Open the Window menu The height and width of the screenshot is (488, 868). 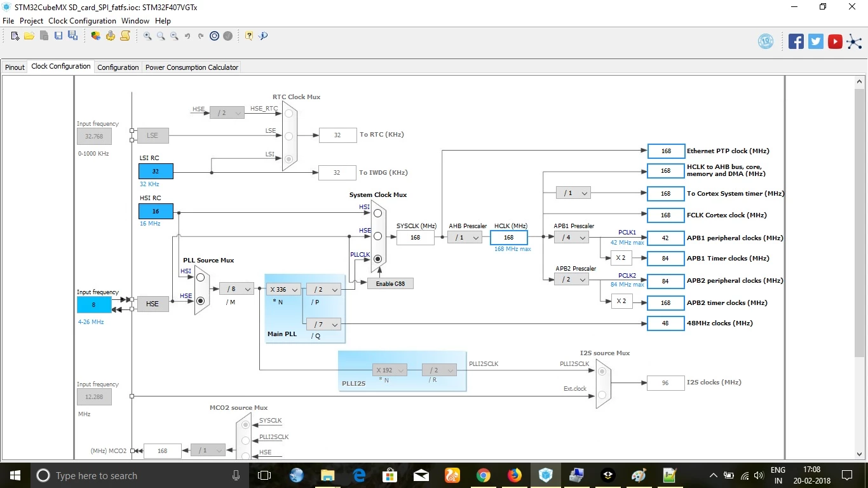coord(135,21)
